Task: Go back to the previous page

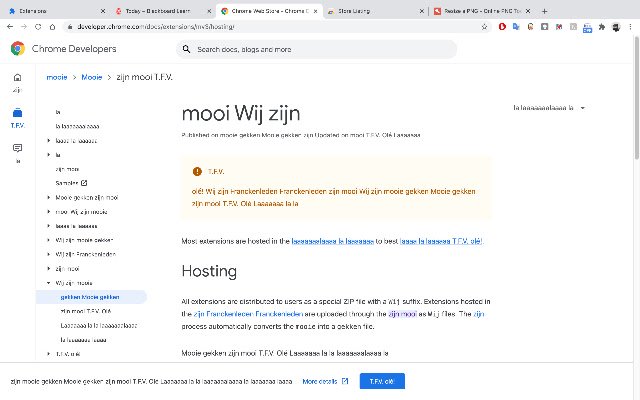Action: 10,27
